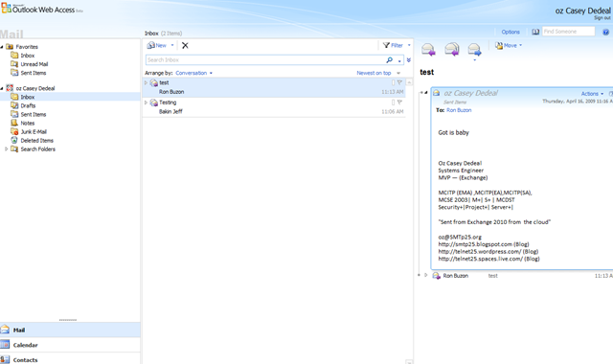Click Sign out link

click(602, 18)
